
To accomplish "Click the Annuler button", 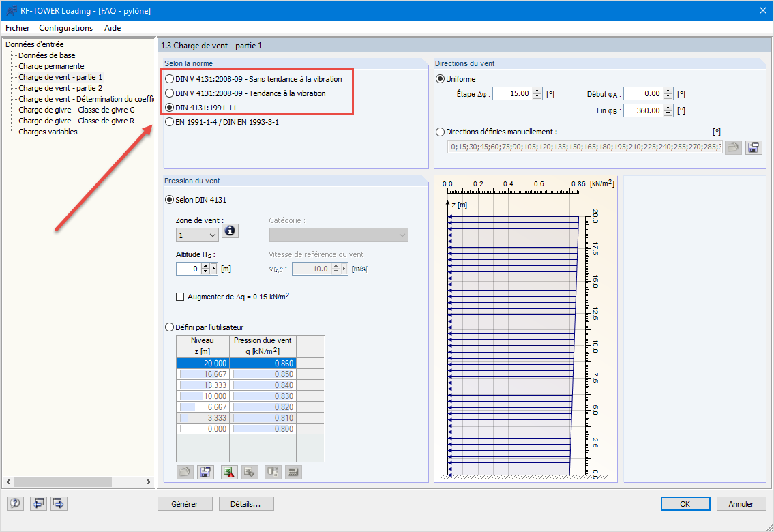I will click(x=741, y=504).
